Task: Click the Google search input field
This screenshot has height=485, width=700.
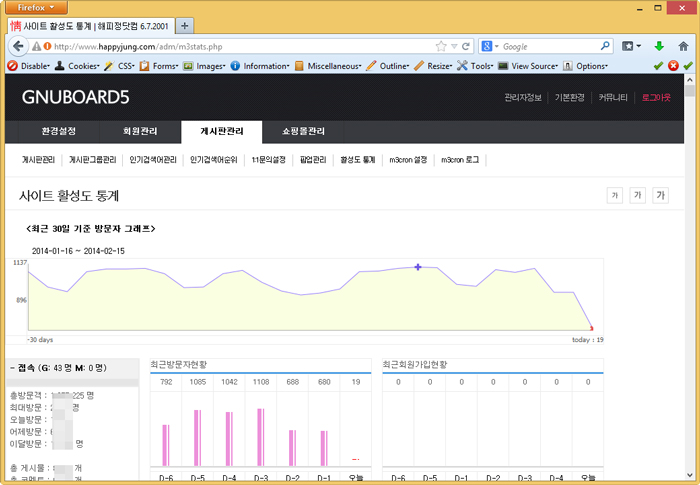Action: click(x=550, y=46)
